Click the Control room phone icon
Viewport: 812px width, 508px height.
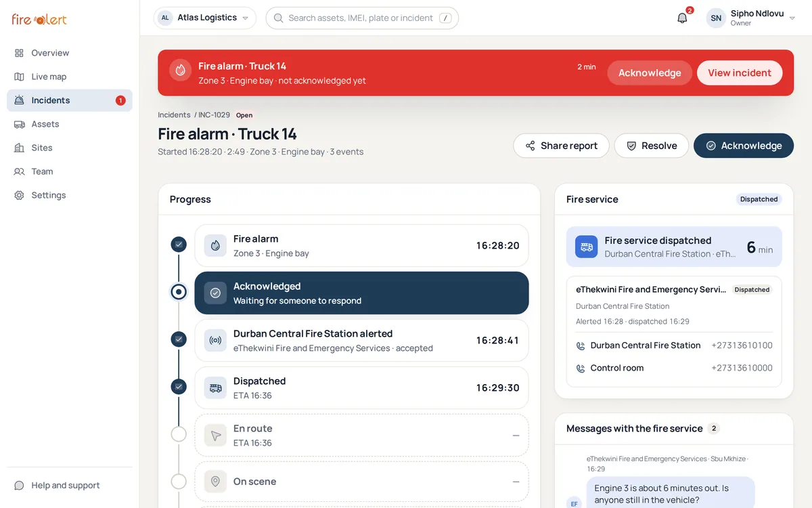coord(580,368)
